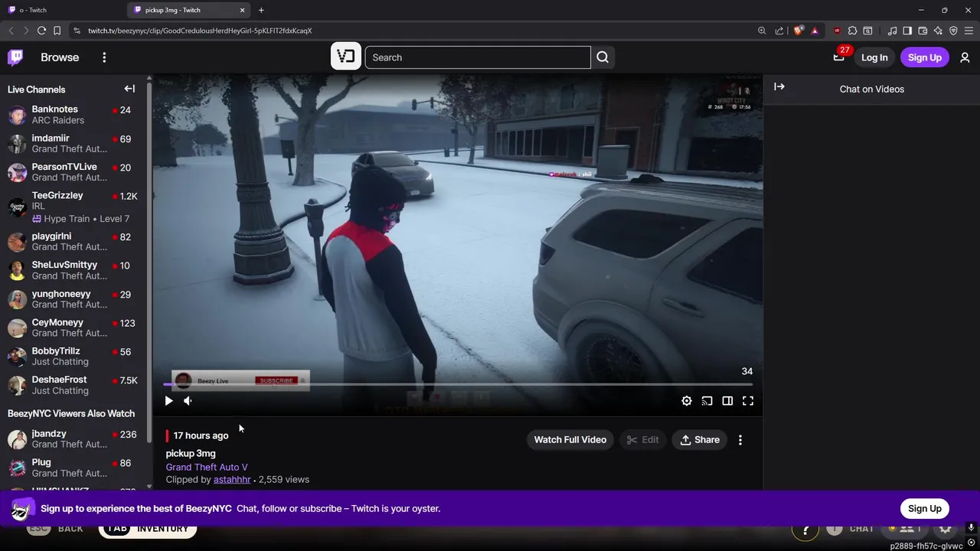This screenshot has height=551, width=980.
Task: Click the Log In button
Action: coord(874,57)
